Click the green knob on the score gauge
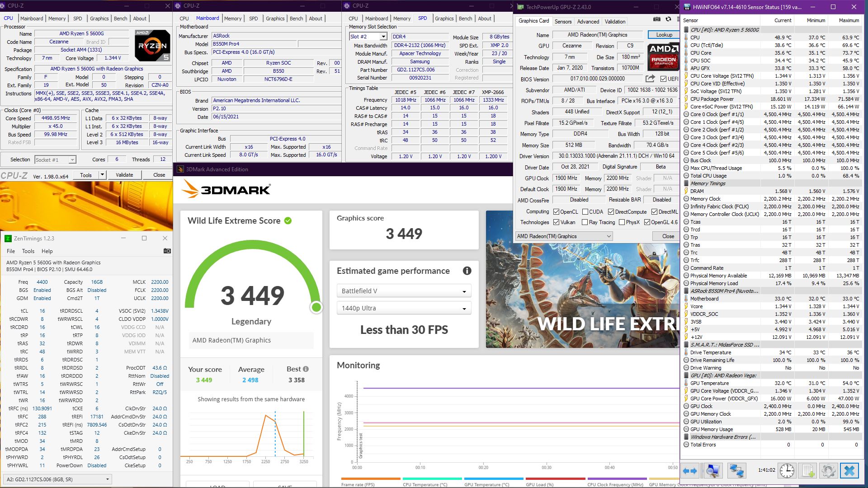 (316, 307)
